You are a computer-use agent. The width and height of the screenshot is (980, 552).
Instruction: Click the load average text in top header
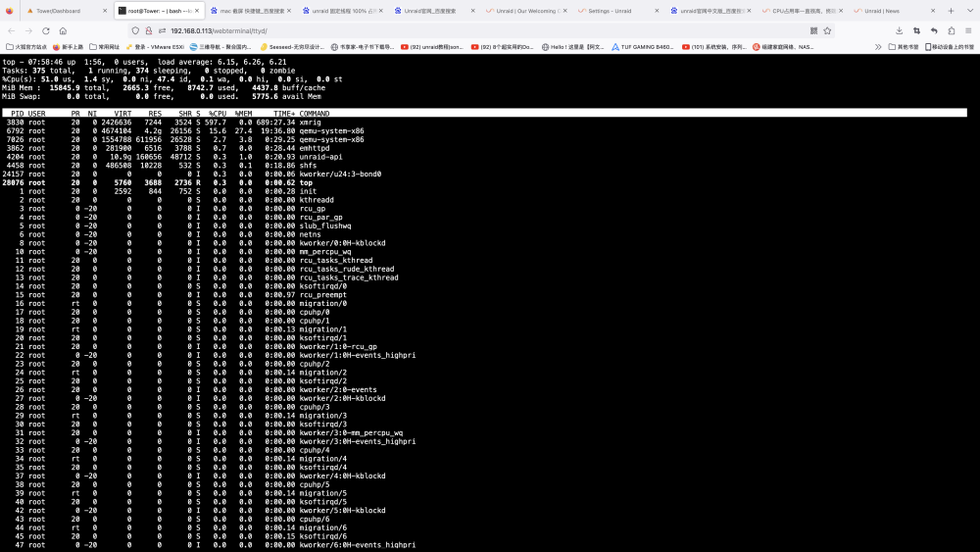(221, 62)
